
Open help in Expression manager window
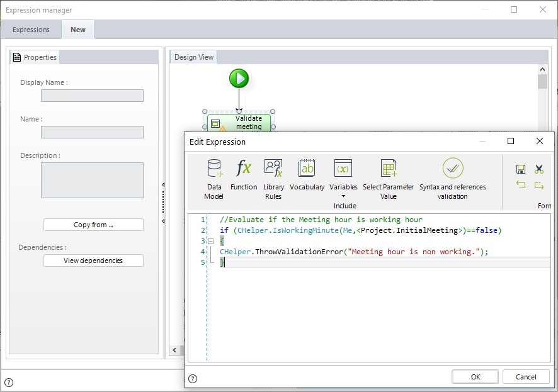pyautogui.click(x=9, y=383)
